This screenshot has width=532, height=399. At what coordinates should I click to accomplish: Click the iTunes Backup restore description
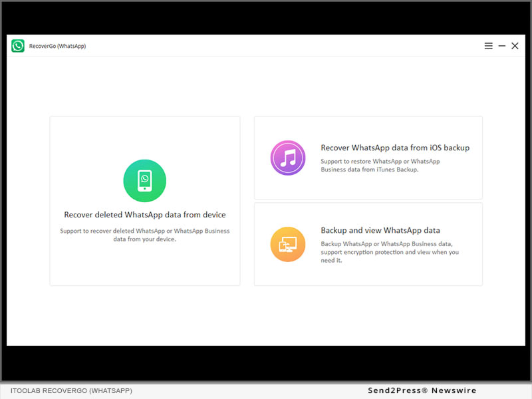click(x=380, y=166)
